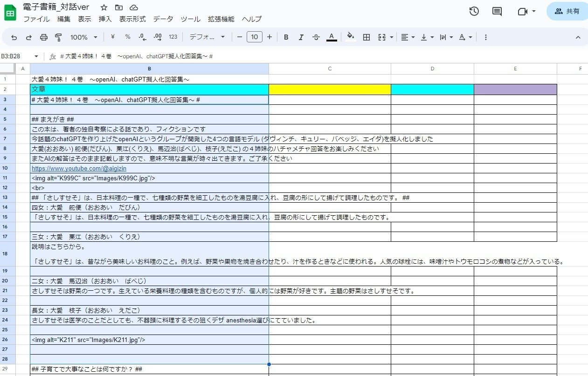588x376 pixels.
Task: Toggle italic formatting
Action: [x=301, y=37]
